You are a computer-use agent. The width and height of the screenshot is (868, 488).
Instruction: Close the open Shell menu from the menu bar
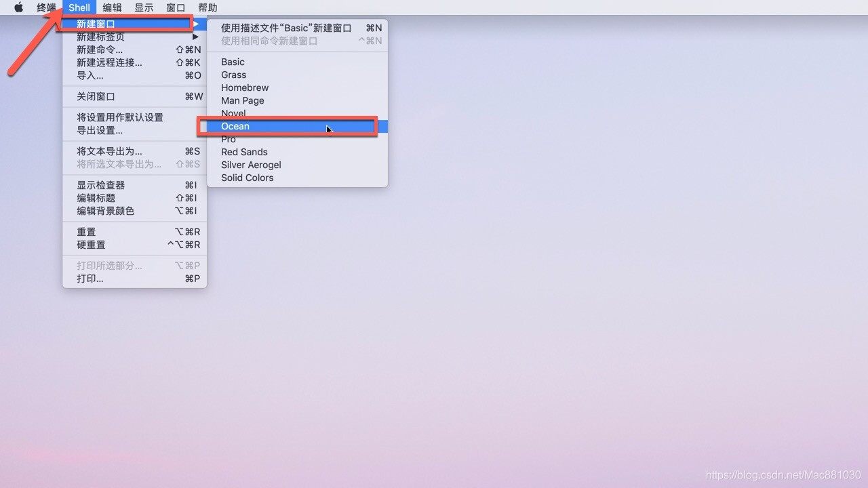pos(79,7)
